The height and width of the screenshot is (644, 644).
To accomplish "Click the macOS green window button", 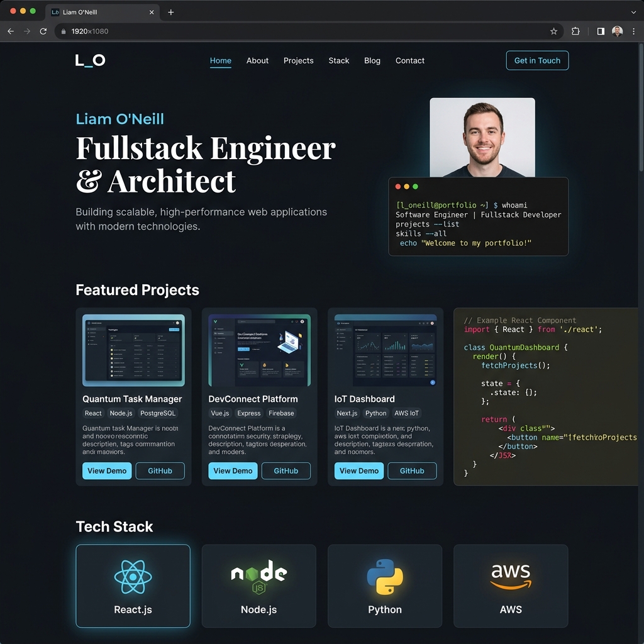I will [x=33, y=11].
